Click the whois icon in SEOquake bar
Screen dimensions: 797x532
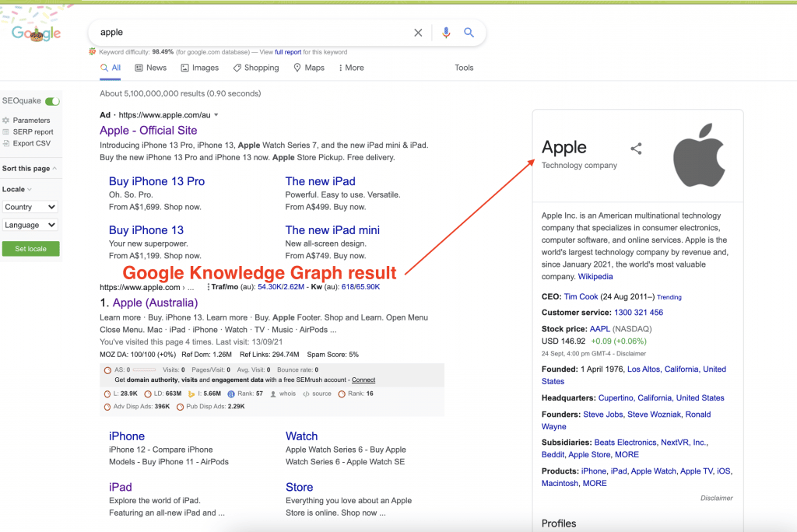coord(273,394)
